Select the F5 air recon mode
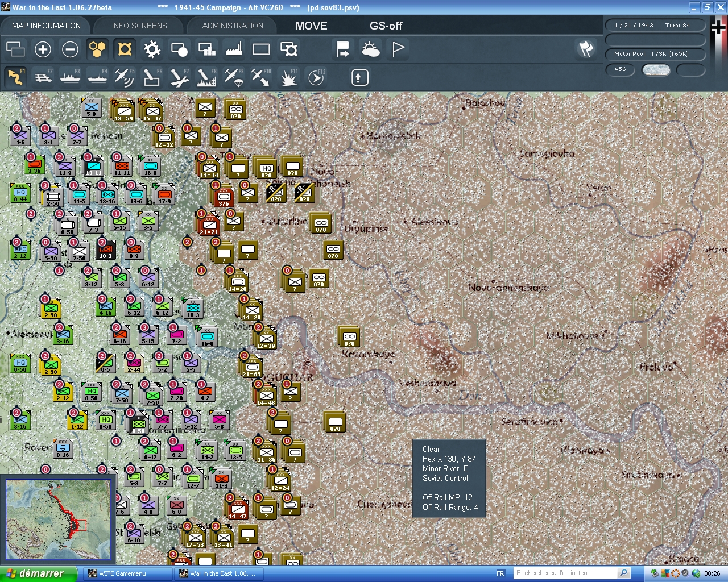The image size is (728, 582). click(x=125, y=77)
